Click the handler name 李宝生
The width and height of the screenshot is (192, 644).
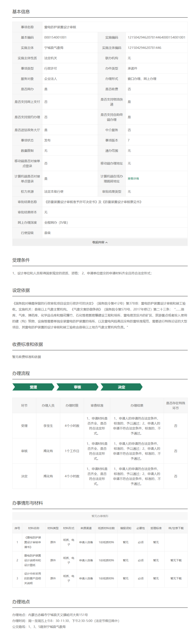48,426
